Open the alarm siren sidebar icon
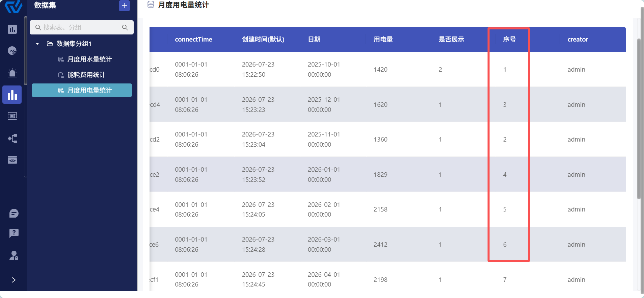644x298 pixels. pyautogui.click(x=12, y=73)
